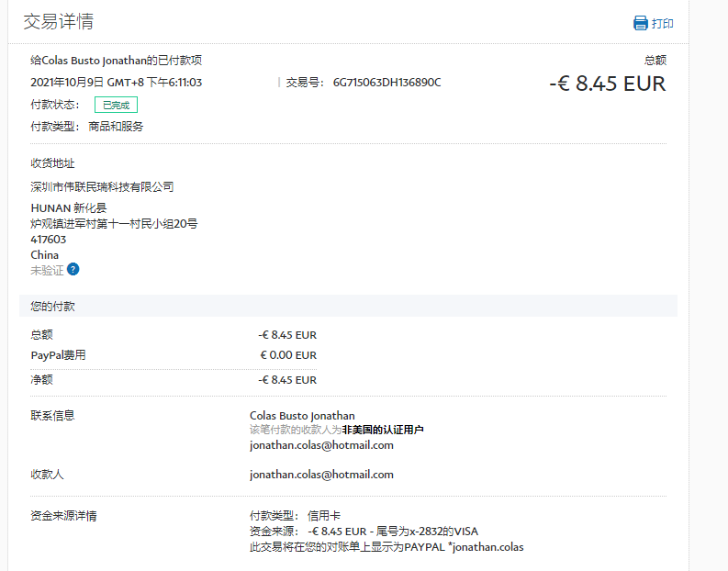This screenshot has height=571, width=728.
Task: Click the email address next to 收款人
Action: tap(321, 475)
